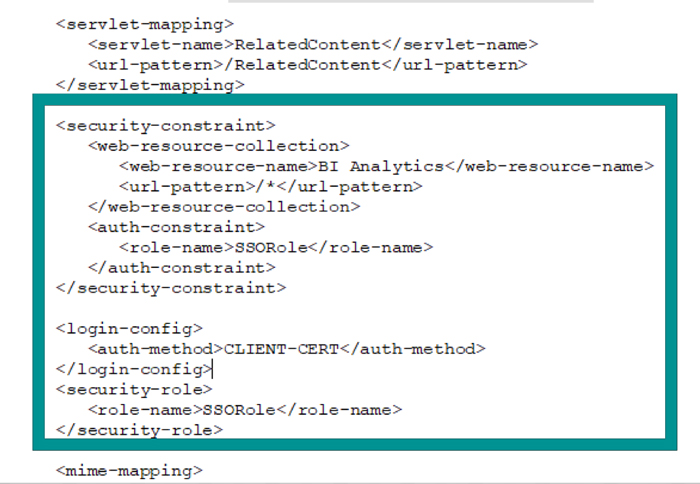Click the CLIENT-CERT auth-method value
Viewport: 700px width, 484px height.
tap(282, 349)
